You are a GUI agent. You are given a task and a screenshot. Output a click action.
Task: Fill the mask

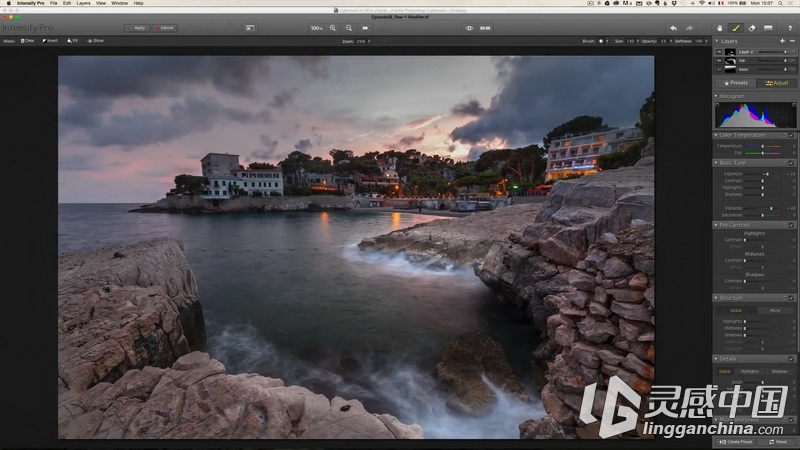72,41
